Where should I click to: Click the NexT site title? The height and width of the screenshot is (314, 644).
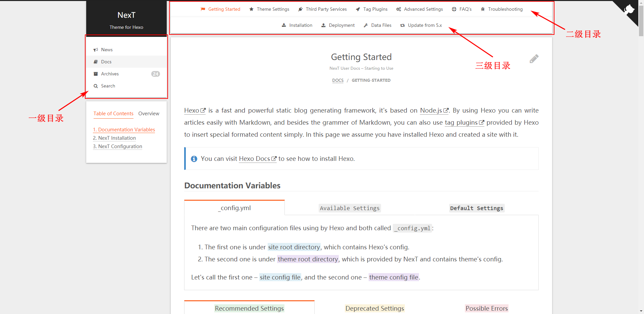point(126,15)
